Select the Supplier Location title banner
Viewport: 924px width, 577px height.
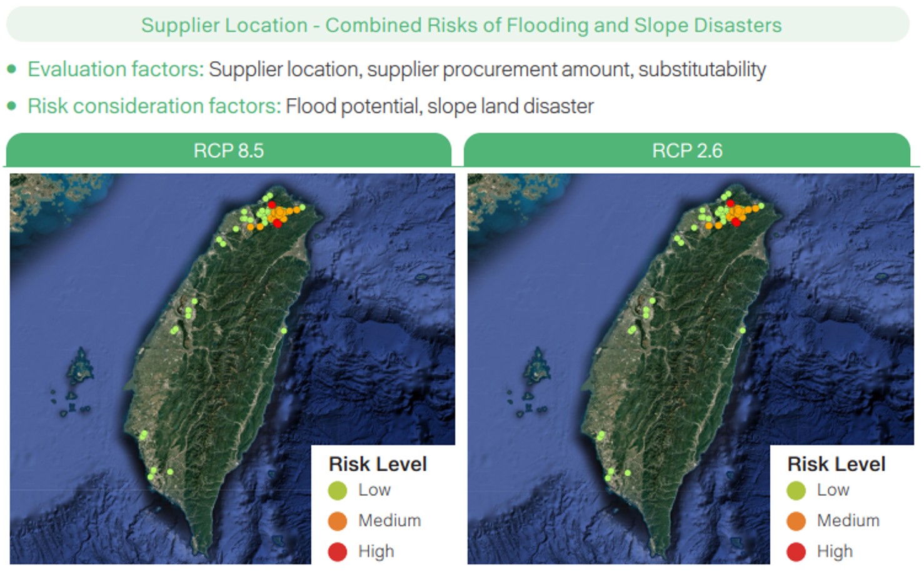pyautogui.click(x=461, y=25)
